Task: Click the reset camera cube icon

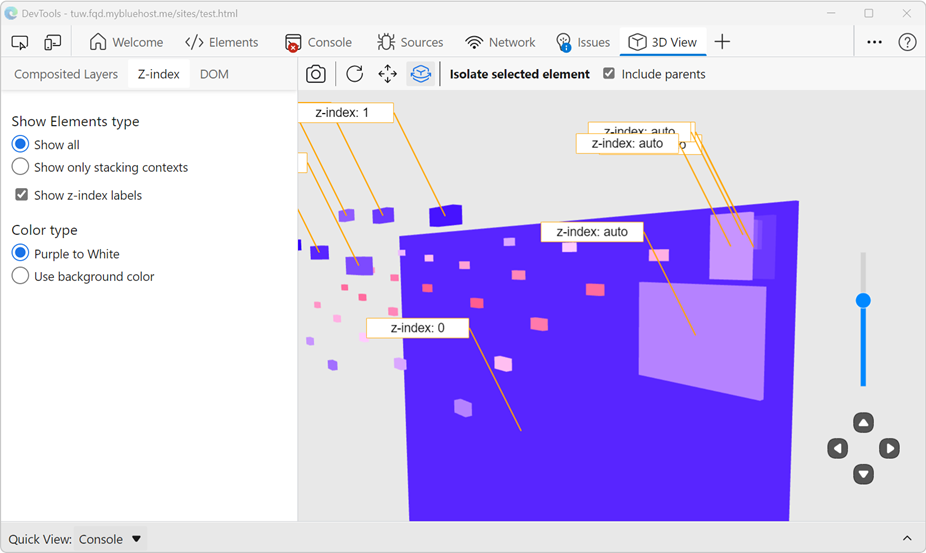Action: coord(421,74)
